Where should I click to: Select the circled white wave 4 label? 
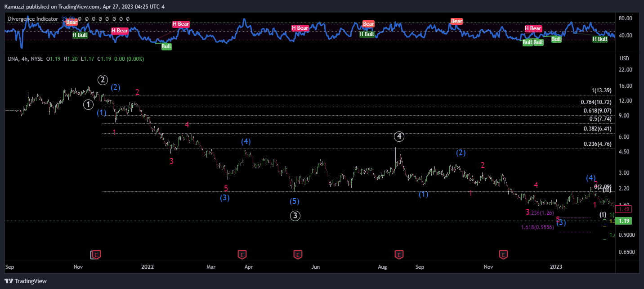click(x=399, y=136)
